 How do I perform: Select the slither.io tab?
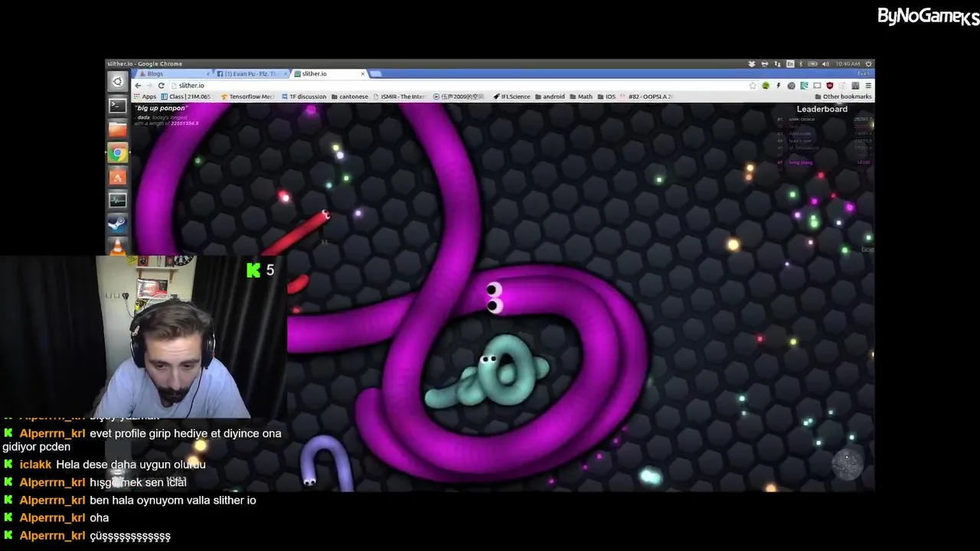[330, 73]
